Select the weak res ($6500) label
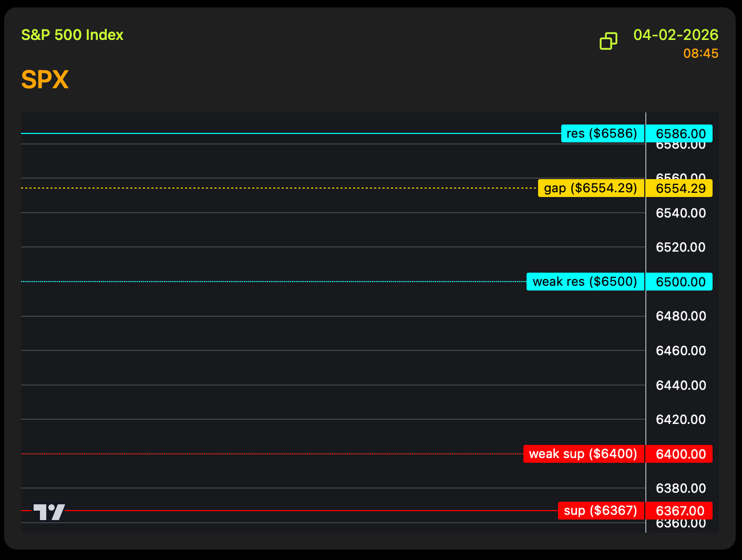The width and height of the screenshot is (742, 560). tap(585, 282)
